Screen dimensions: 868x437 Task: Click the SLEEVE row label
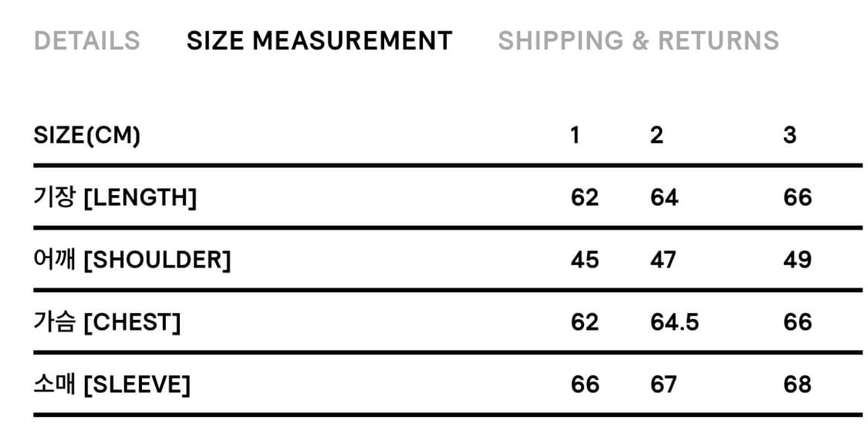pos(112,384)
